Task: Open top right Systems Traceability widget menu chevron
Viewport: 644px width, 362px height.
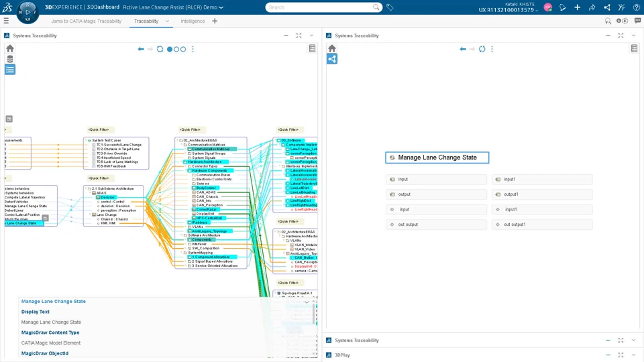Action: click(x=633, y=36)
